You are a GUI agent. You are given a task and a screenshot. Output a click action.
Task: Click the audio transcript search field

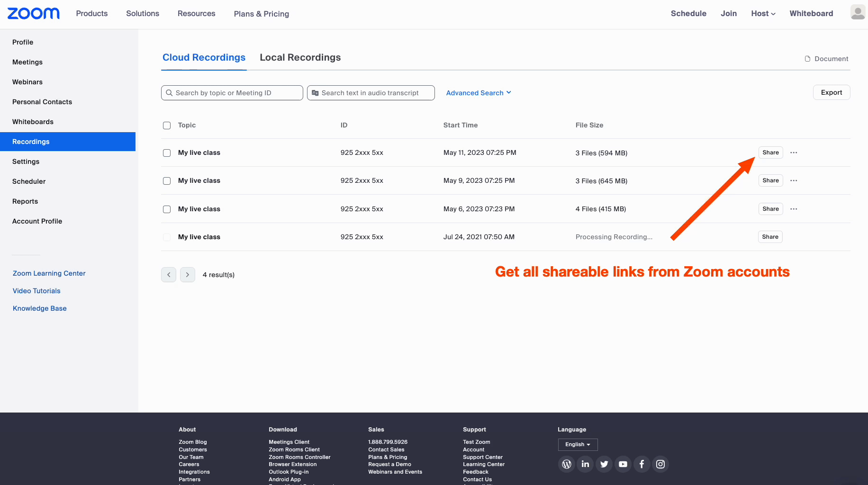pyautogui.click(x=371, y=93)
